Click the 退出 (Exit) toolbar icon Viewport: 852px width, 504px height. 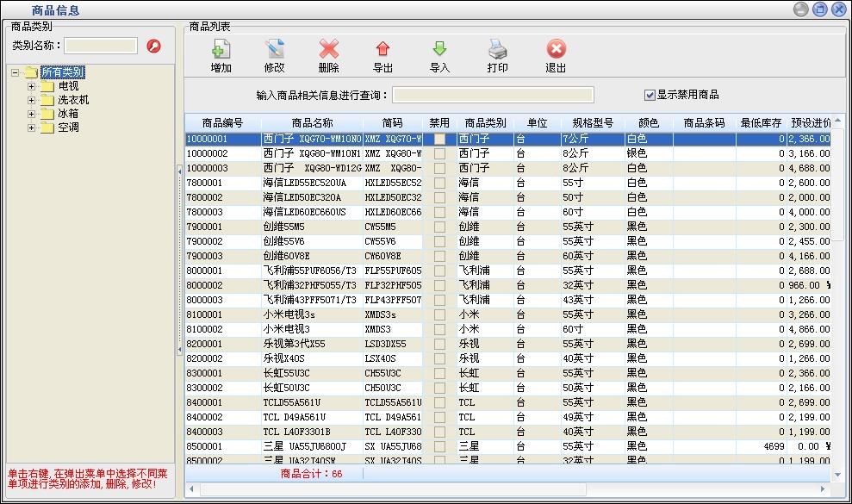tap(556, 50)
